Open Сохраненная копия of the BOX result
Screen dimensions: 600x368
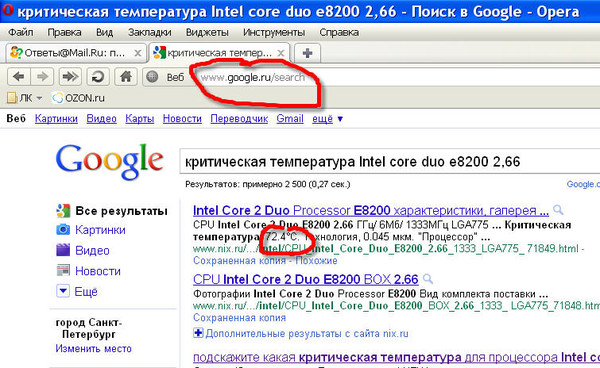tap(240, 318)
